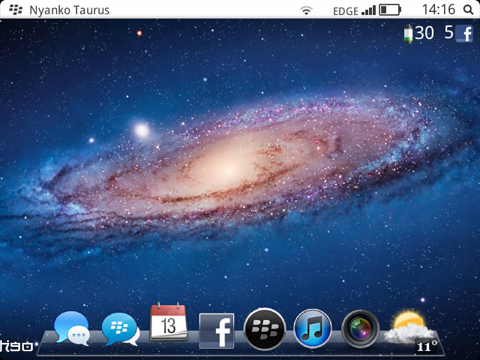Tap the Wi-Fi status icon
The image size is (480, 360).
click(x=306, y=10)
